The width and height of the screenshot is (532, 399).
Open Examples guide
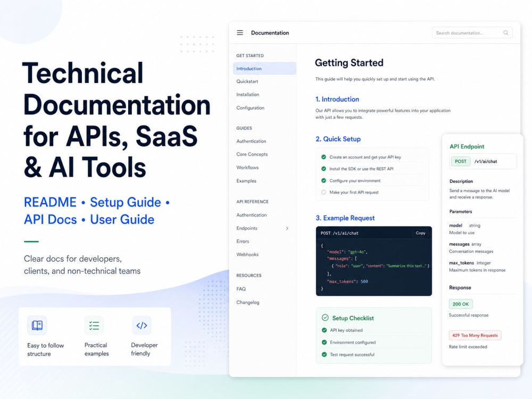tap(246, 181)
